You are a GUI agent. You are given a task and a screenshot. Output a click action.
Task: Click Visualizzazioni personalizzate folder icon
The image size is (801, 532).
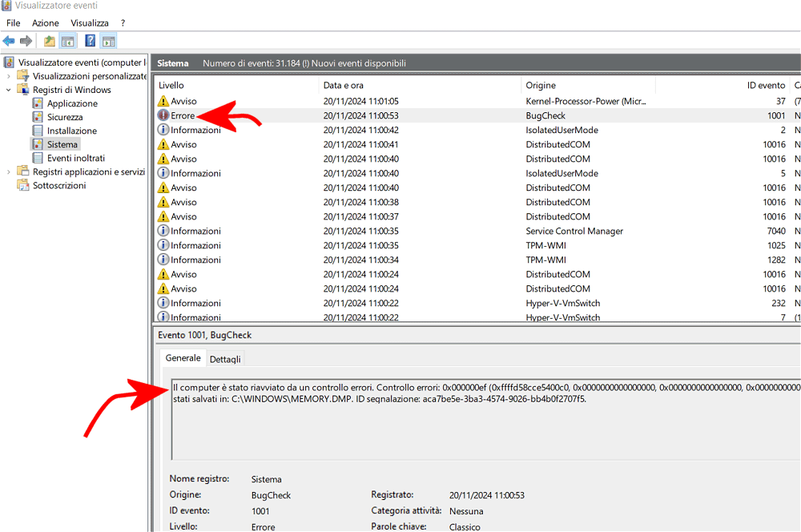tap(23, 75)
